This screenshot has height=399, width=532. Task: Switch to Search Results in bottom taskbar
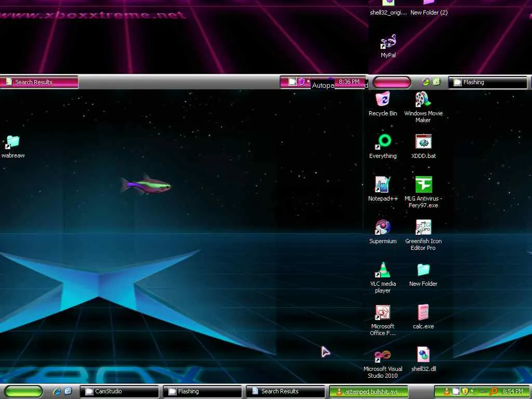coord(286,392)
